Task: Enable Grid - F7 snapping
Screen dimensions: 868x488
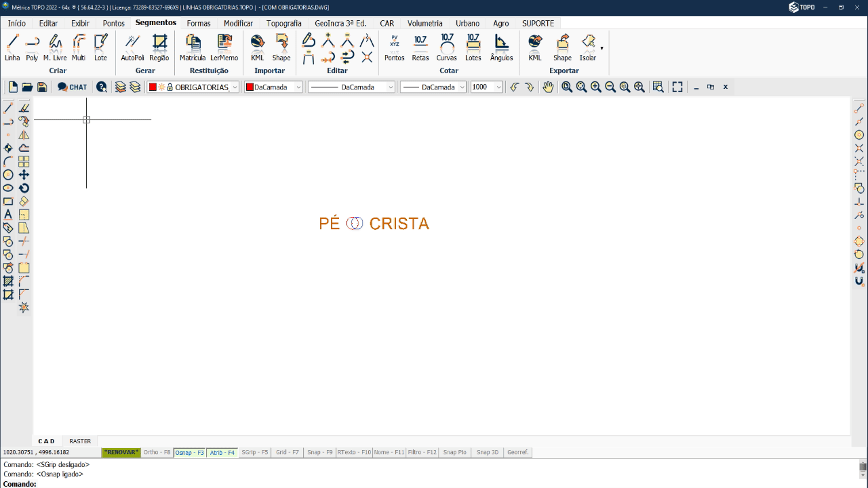Action: (287, 451)
